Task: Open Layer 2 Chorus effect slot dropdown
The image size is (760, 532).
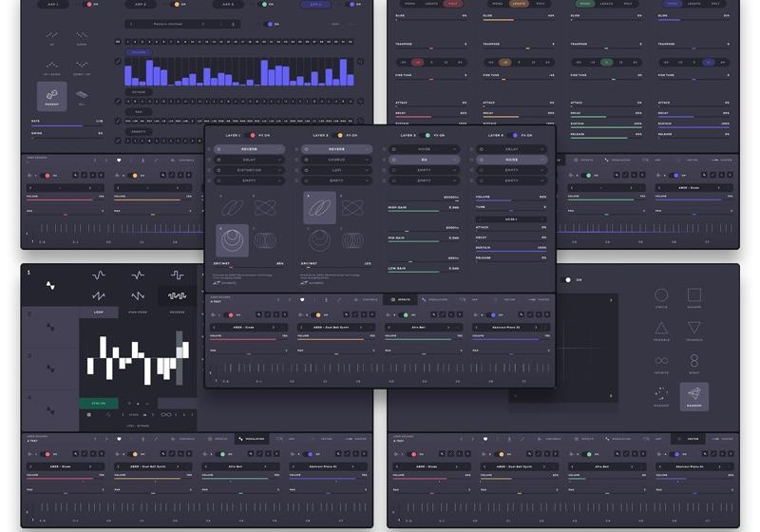Action: pos(336,160)
